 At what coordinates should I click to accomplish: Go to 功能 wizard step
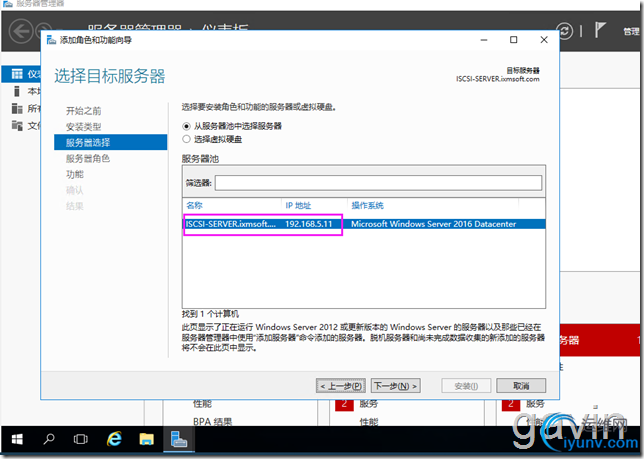coord(75,174)
